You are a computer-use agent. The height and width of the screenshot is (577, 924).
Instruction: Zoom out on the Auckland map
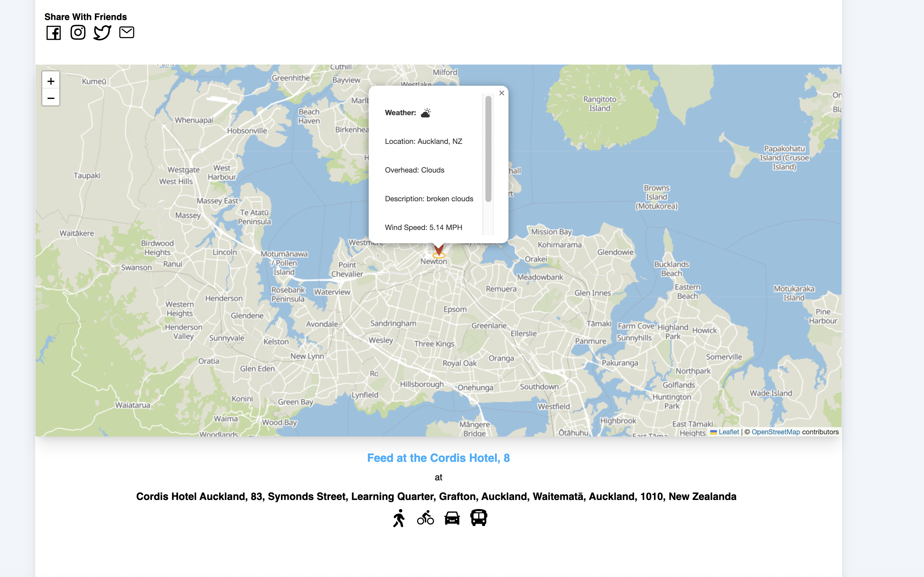coord(51,98)
